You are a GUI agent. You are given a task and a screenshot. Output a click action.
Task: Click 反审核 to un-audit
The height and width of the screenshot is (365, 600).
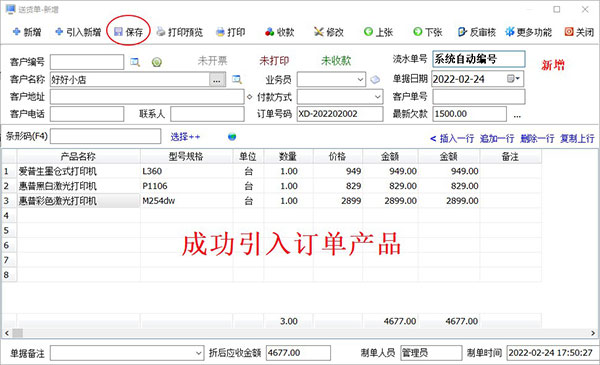477,32
